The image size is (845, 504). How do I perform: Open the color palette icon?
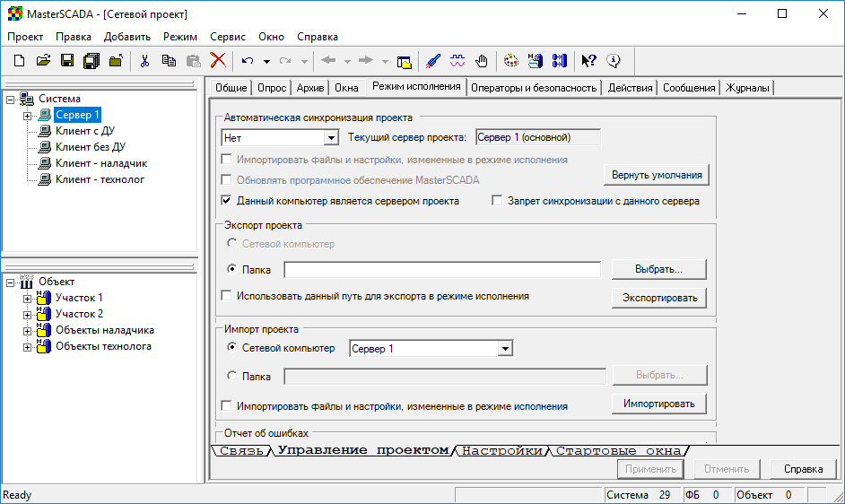pos(511,61)
